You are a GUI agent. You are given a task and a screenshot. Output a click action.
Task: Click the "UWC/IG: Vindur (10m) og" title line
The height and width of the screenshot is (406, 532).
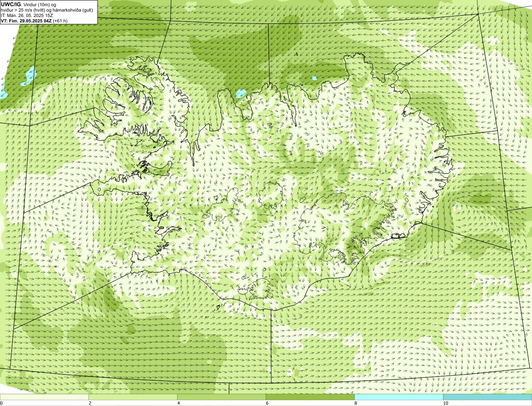coord(29,4)
